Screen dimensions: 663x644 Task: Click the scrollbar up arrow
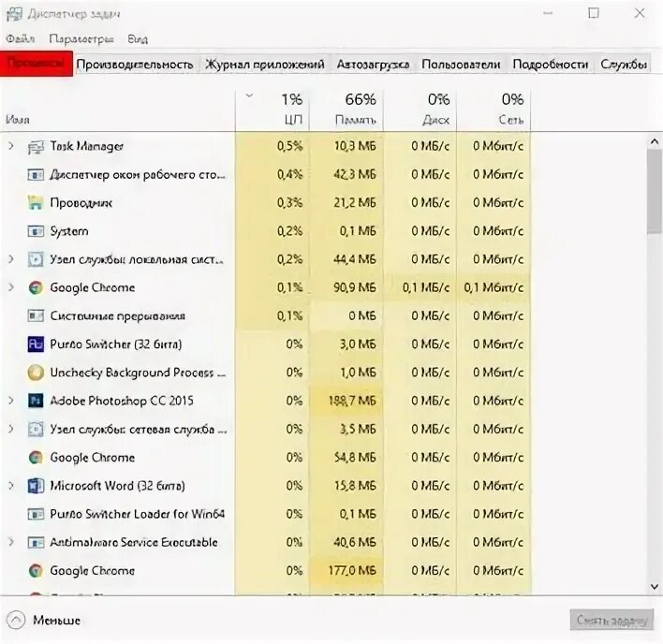tap(655, 142)
